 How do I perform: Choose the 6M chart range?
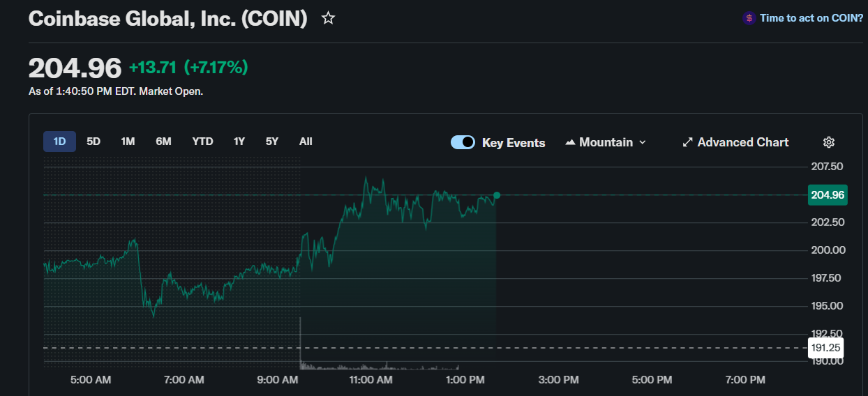163,142
